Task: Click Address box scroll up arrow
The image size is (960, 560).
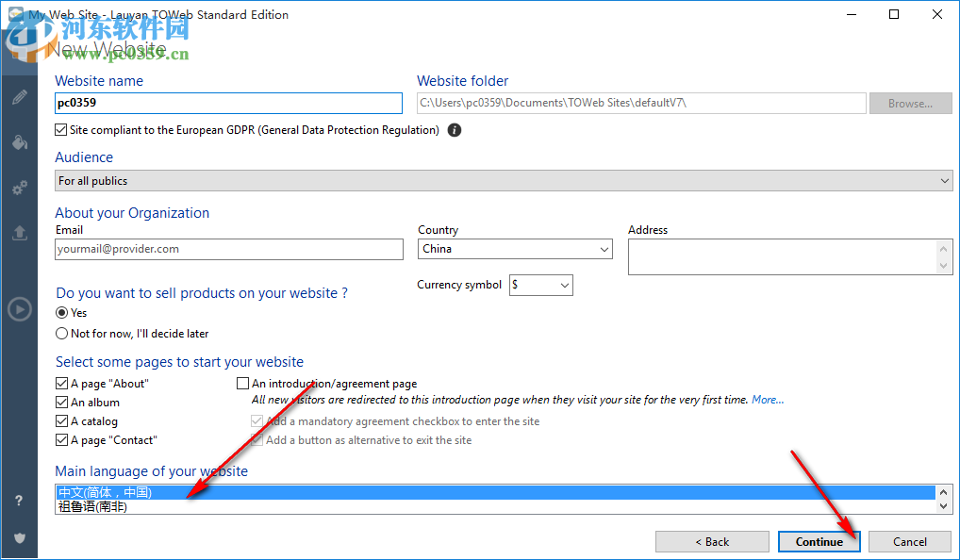Action: click(943, 249)
